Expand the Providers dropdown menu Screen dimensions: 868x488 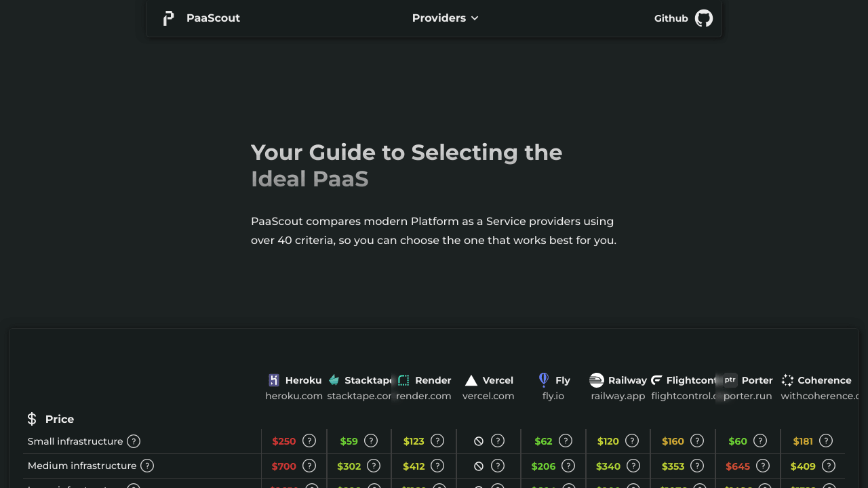click(439, 18)
